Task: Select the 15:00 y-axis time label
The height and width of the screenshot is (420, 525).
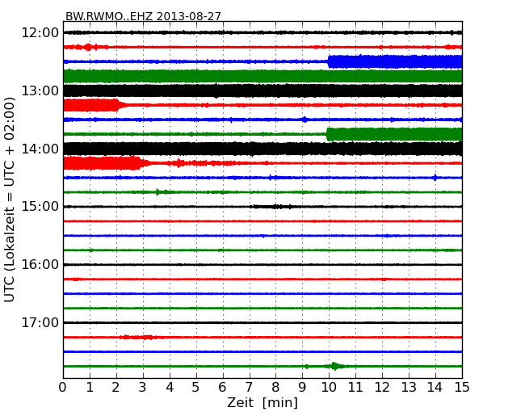Action: [40, 207]
